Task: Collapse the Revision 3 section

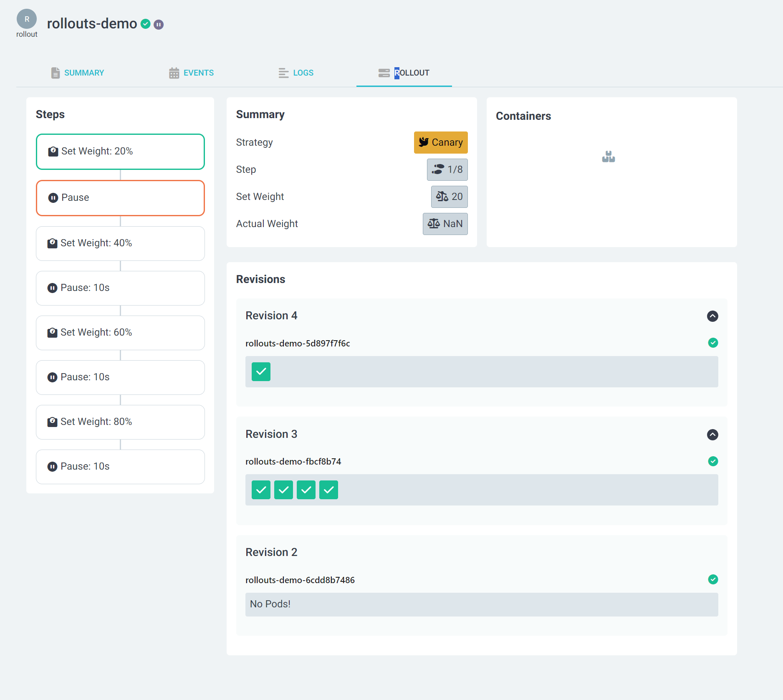Action: click(x=712, y=435)
